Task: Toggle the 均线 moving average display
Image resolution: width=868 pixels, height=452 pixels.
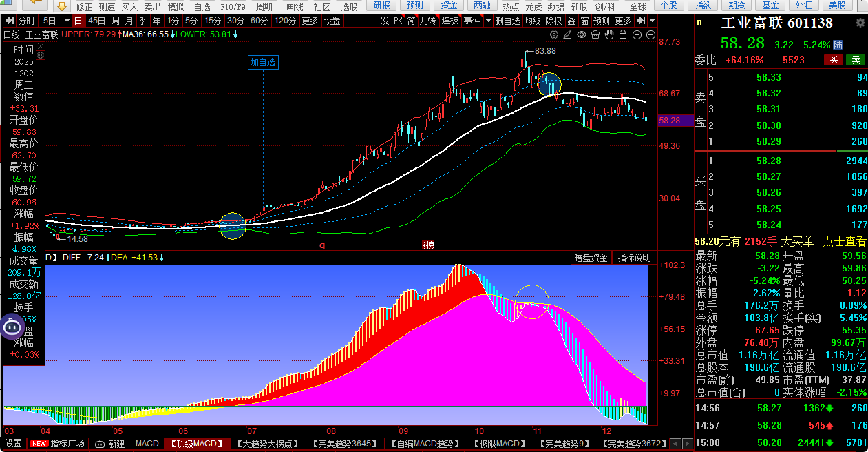Action: coord(532,21)
